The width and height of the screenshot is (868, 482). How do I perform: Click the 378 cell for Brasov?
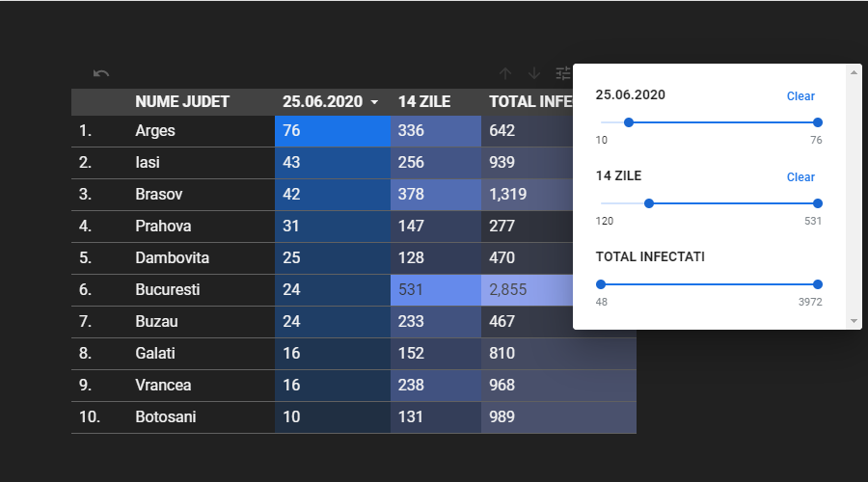(x=436, y=194)
